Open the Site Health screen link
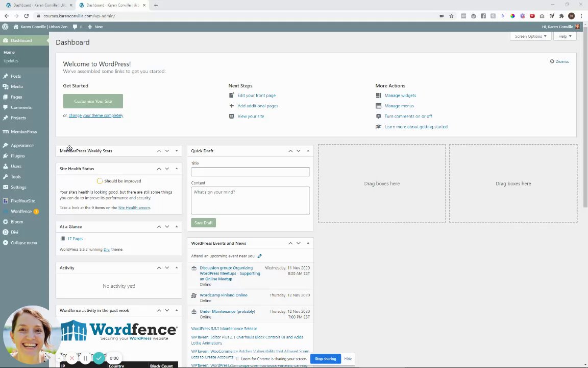588x368 pixels. click(134, 208)
